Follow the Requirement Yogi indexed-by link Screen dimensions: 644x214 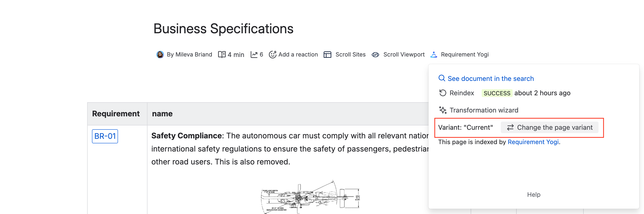[533, 142]
